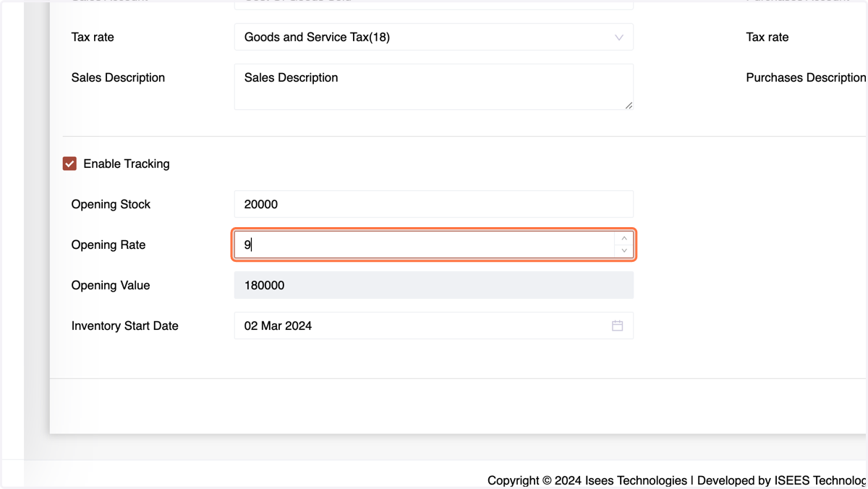Click the left Tax rate label
Viewport: 868px width, 489px height.
click(x=93, y=37)
